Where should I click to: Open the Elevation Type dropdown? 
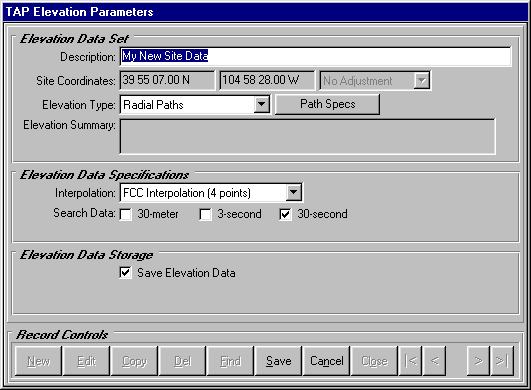pyautogui.click(x=261, y=104)
